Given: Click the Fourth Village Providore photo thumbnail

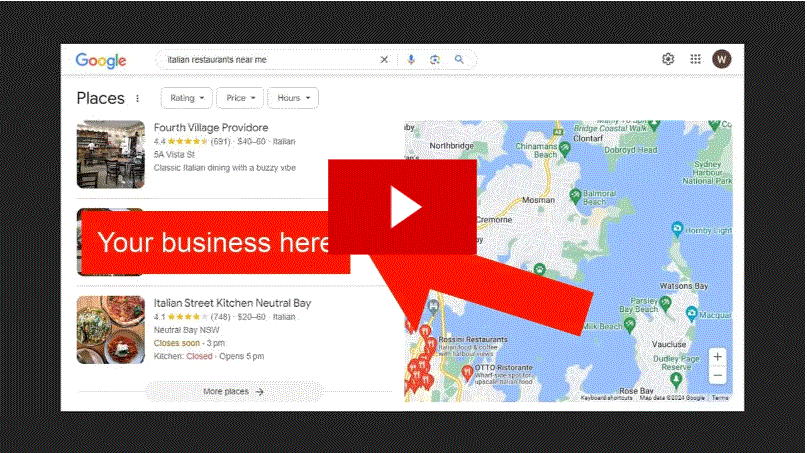Looking at the screenshot, I should tap(111, 154).
